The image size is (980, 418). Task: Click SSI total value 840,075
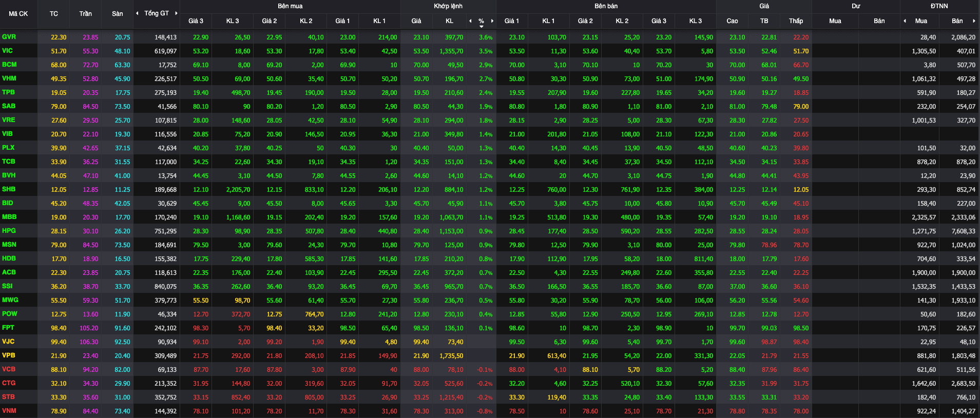click(166, 287)
